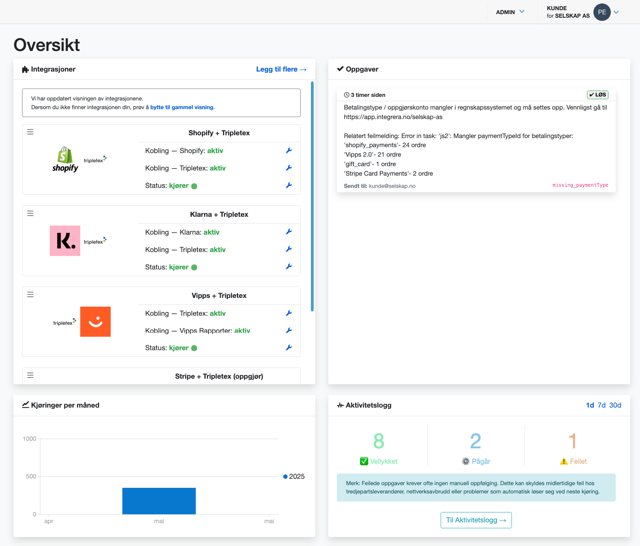Click the Tripletex logo beside Klarna
640x546 pixels.
[95, 241]
